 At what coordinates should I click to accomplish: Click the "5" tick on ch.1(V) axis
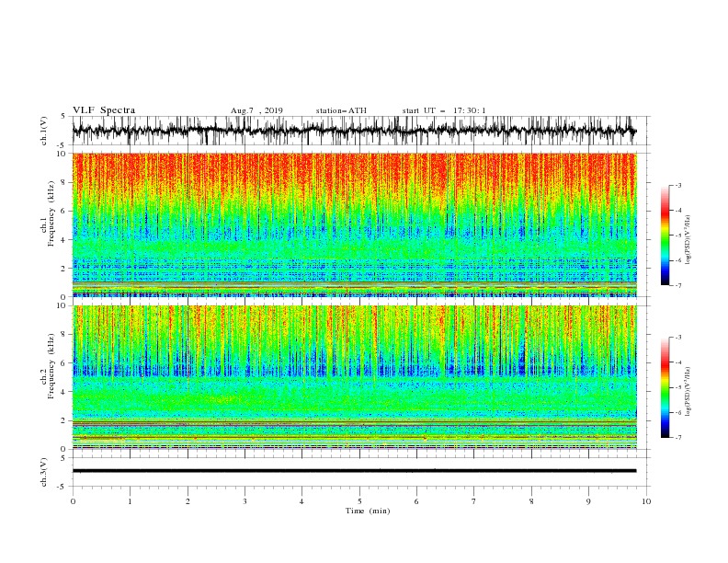[x=63, y=116]
